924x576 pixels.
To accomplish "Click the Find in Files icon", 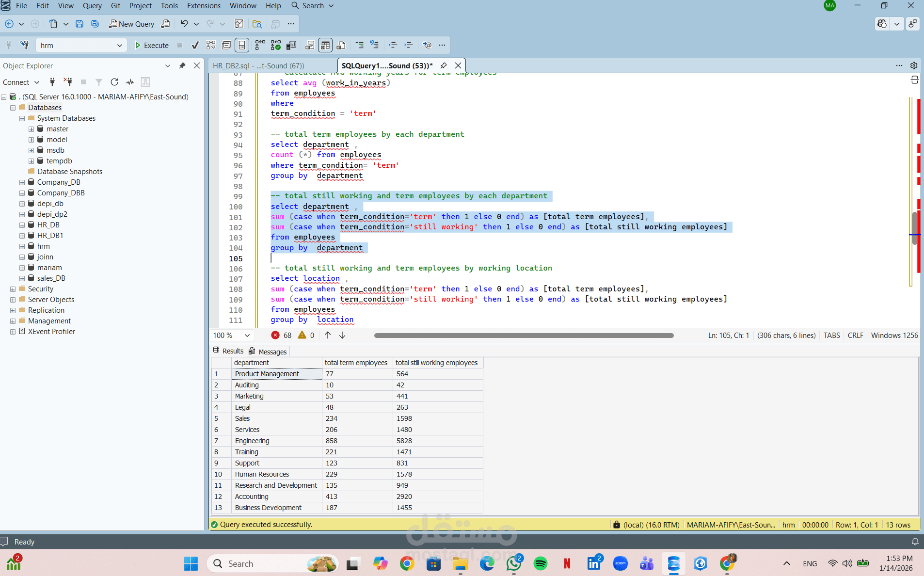I will coord(257,24).
